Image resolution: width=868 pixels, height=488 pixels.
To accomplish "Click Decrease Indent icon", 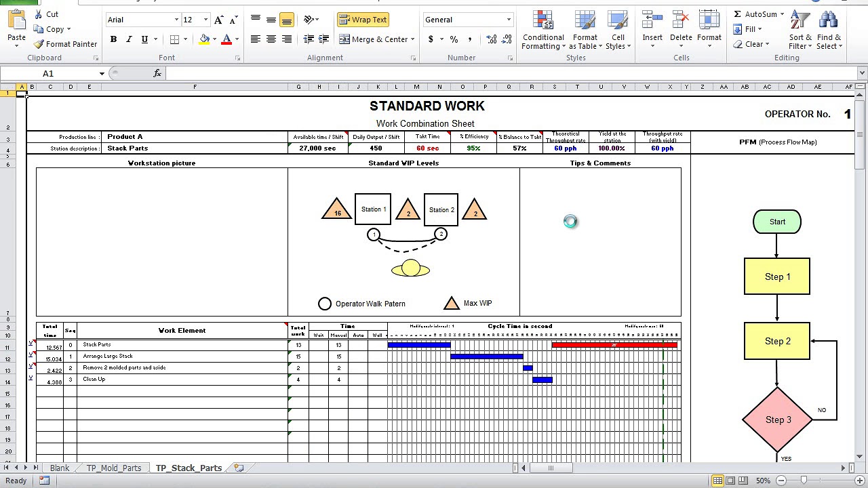I will click(309, 39).
